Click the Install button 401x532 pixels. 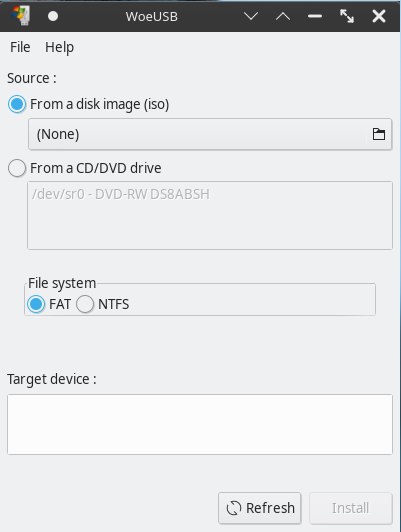(350, 508)
